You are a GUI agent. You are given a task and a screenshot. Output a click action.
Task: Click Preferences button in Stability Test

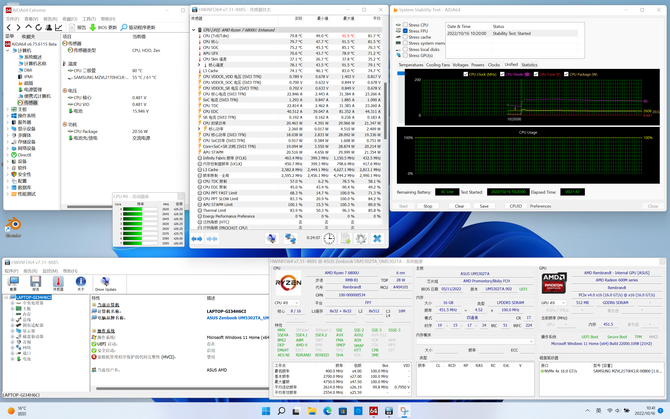coord(541,206)
